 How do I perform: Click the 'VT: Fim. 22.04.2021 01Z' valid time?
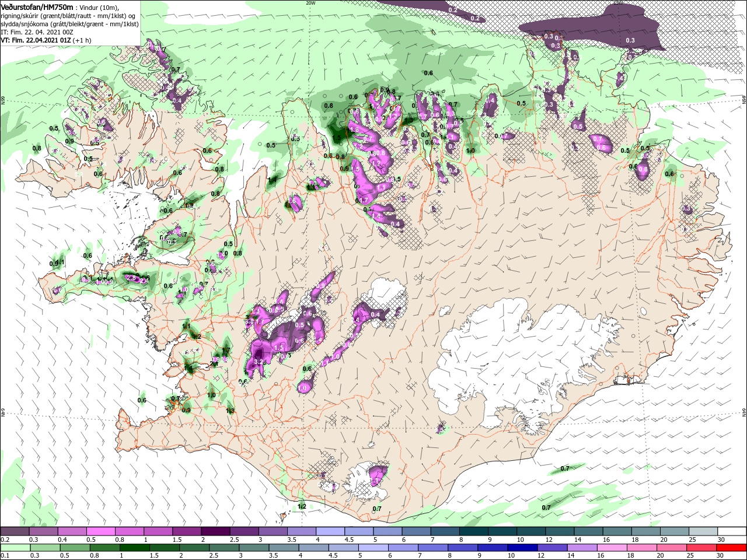pyautogui.click(x=36, y=40)
